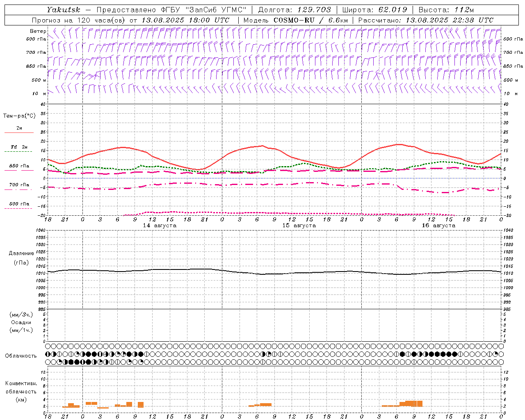Viewport: 525px width, 420px height.
Task: Click the '15 августа' date label
Action: click(x=299, y=226)
